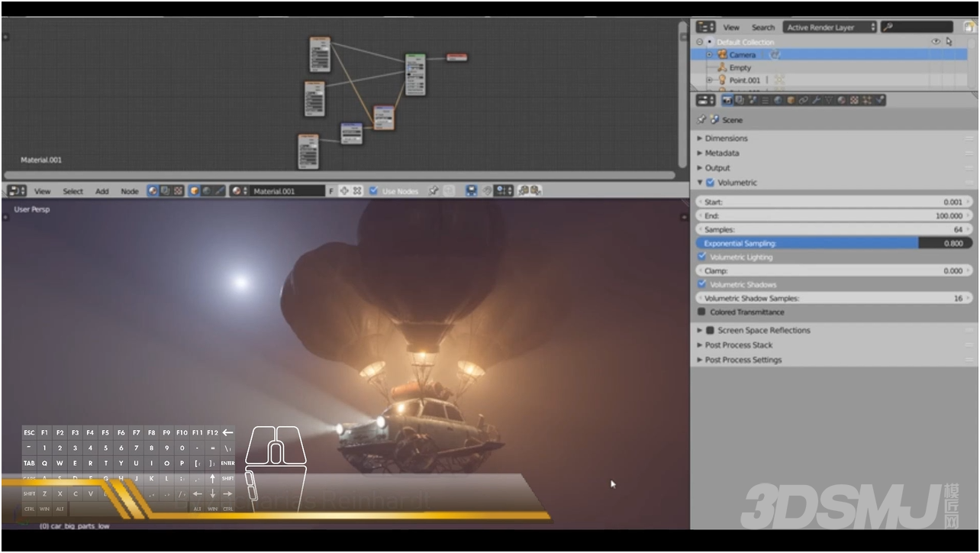This screenshot has width=980, height=553.
Task: Open the Node menu
Action: click(x=130, y=192)
